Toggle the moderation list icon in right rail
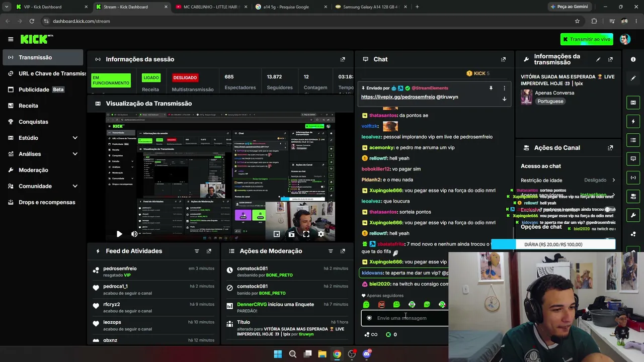The height and width of the screenshot is (362, 644). (633, 140)
